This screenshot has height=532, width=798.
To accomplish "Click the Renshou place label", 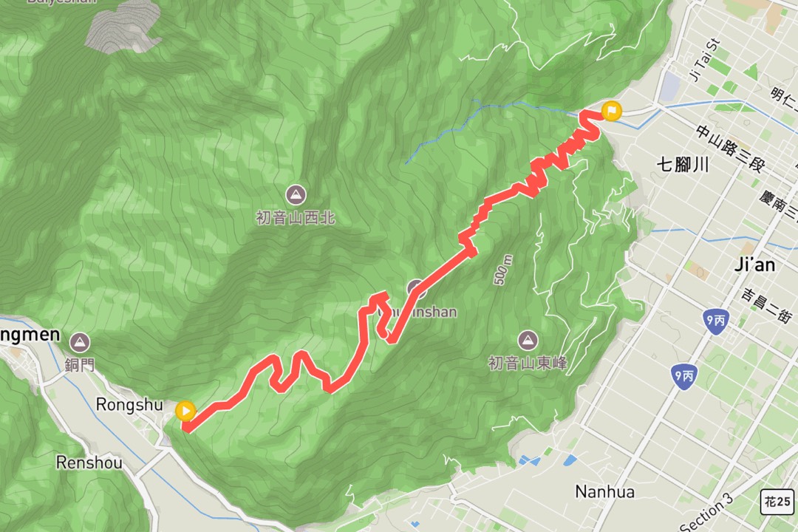I will click(x=89, y=463).
